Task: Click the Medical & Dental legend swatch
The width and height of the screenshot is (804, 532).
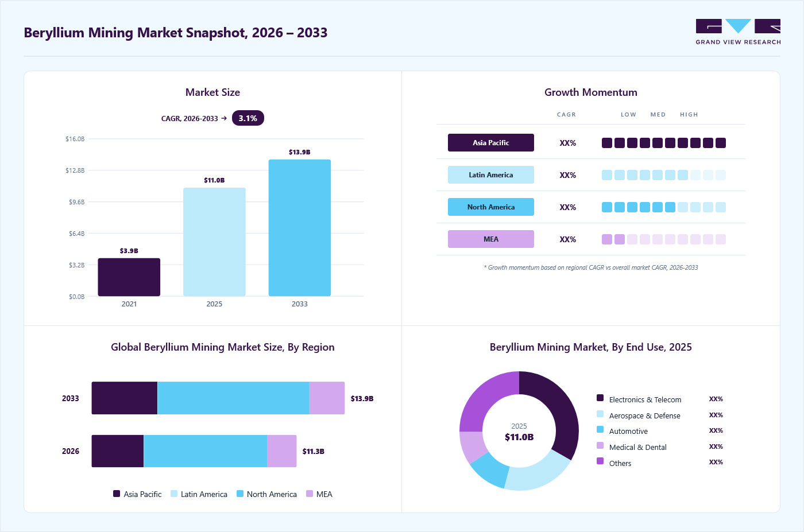Action: point(600,445)
